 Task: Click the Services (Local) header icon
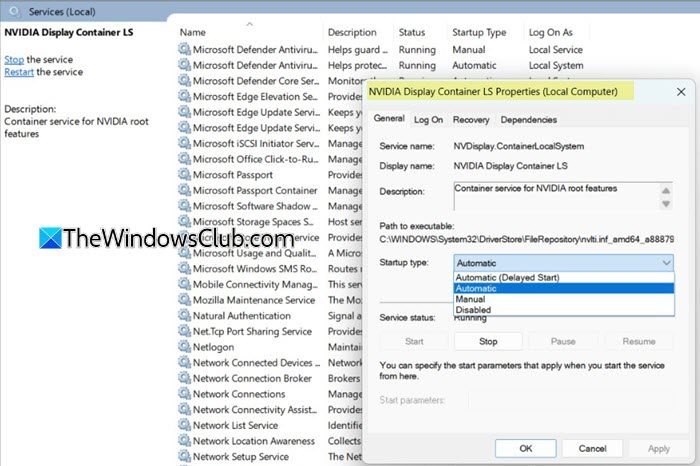[x=14, y=11]
